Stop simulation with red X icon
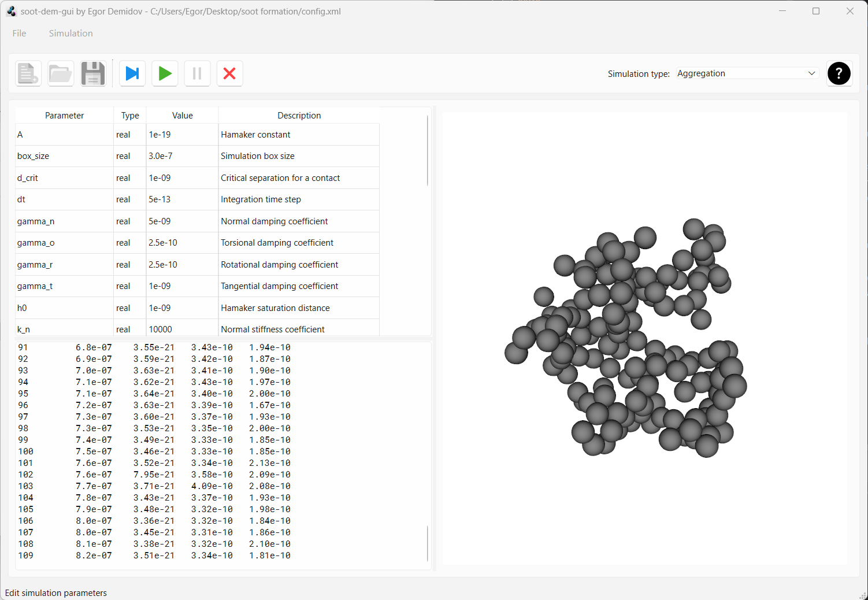868x600 pixels. pyautogui.click(x=229, y=73)
